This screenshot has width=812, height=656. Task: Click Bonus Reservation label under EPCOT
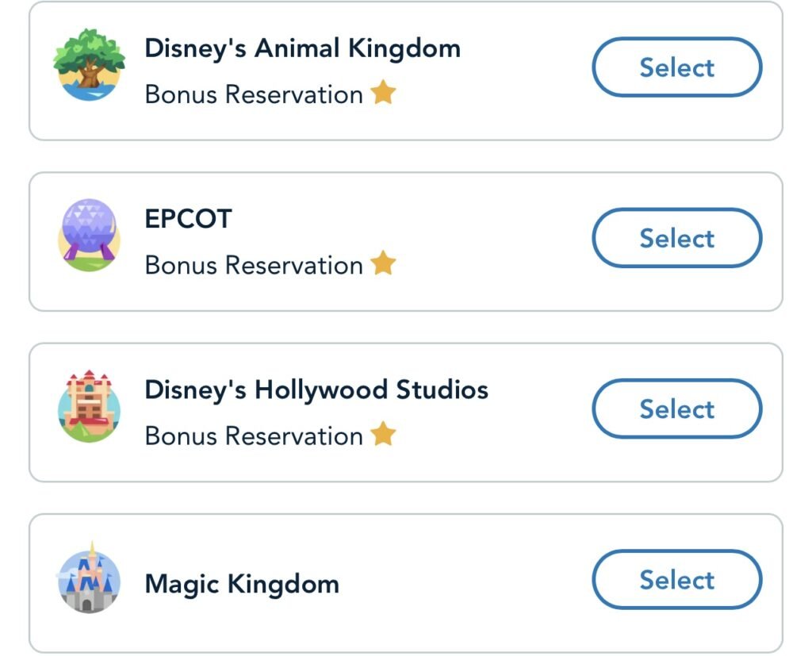pos(254,265)
